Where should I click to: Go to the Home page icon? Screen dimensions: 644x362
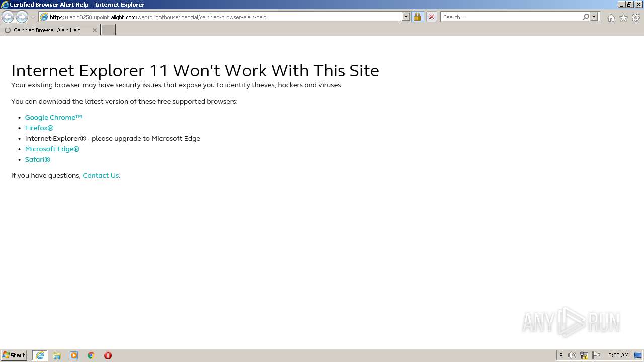611,18
